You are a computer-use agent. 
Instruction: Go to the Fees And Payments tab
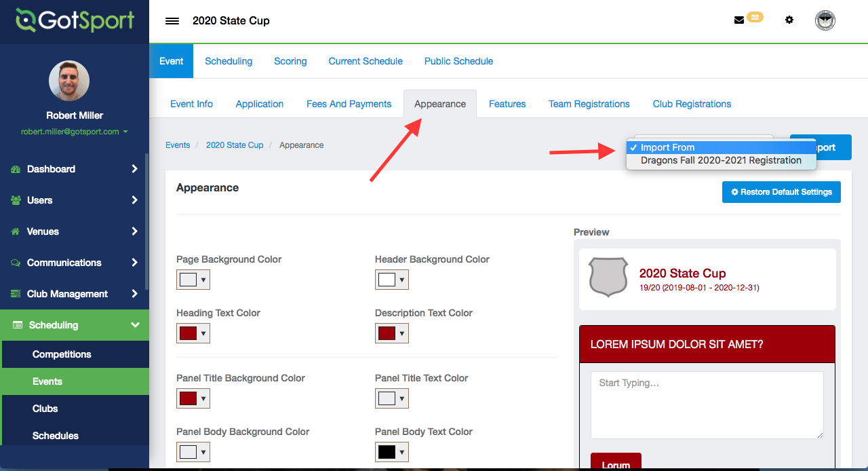point(349,104)
